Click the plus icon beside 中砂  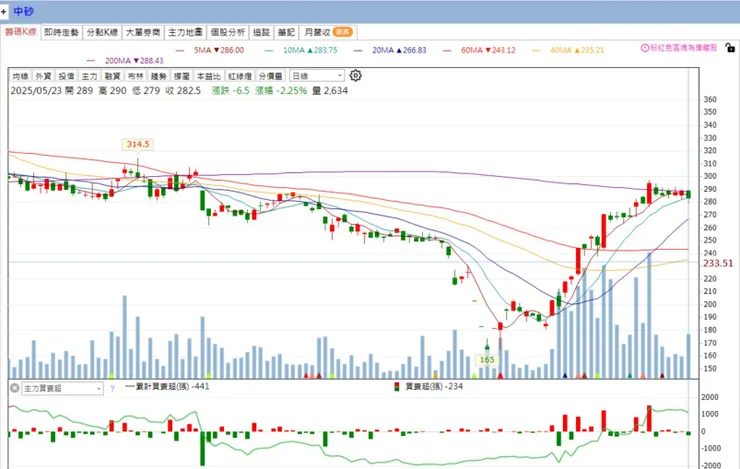tap(4, 11)
